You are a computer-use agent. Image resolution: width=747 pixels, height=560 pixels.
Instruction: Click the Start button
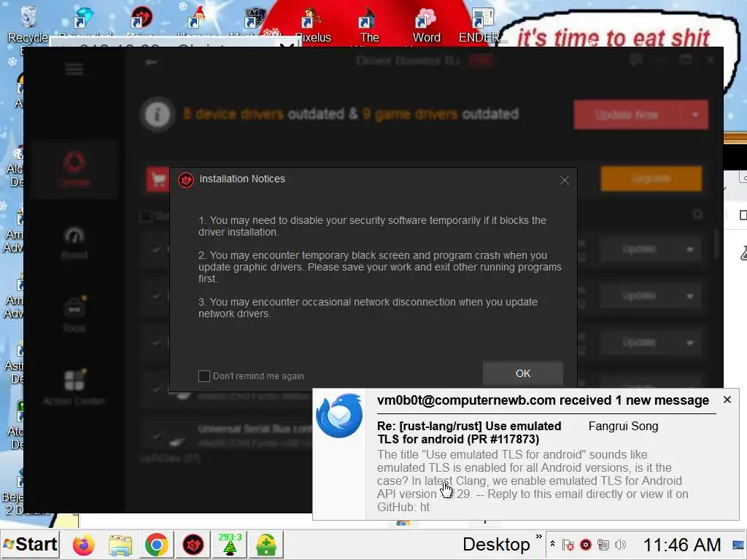coord(29,544)
